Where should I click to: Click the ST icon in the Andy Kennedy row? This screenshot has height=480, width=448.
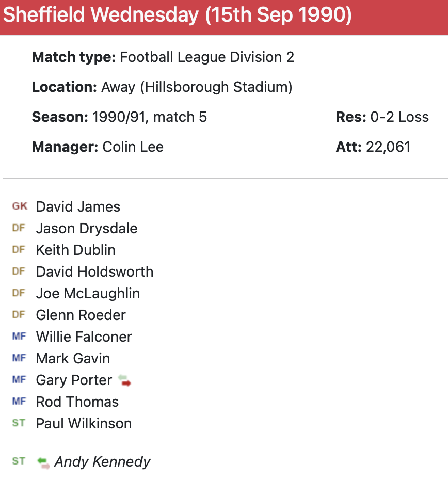pos(19,461)
